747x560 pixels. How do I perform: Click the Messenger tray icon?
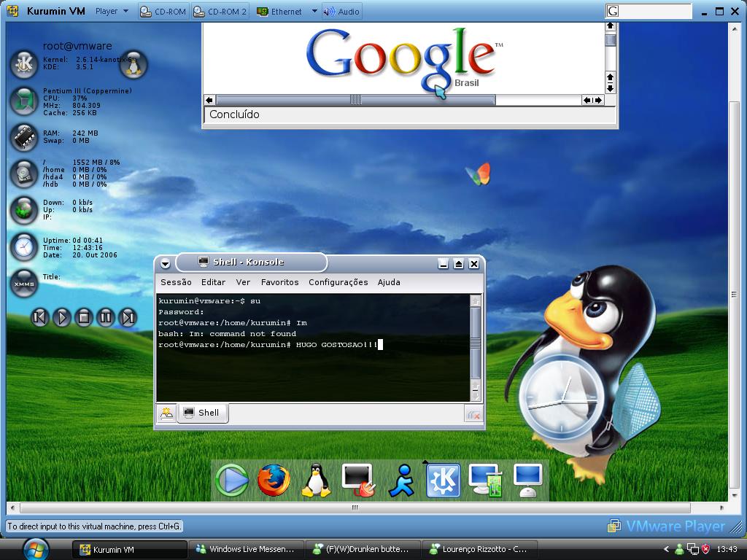click(679, 550)
